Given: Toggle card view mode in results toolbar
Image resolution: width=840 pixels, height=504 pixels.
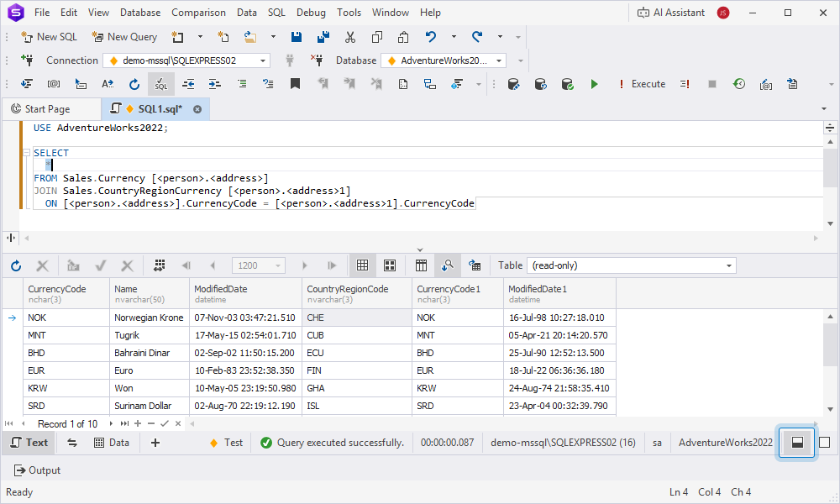Looking at the screenshot, I should (390, 265).
